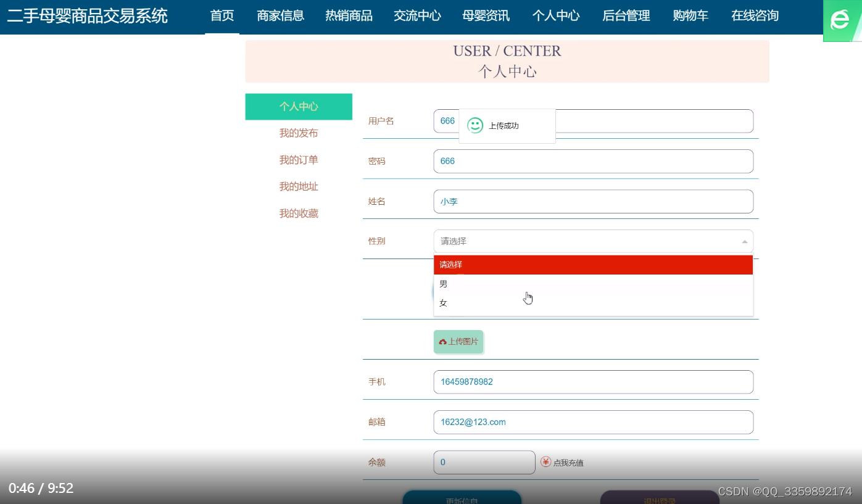
Task: Click the 上传成功 notification text
Action: point(504,126)
